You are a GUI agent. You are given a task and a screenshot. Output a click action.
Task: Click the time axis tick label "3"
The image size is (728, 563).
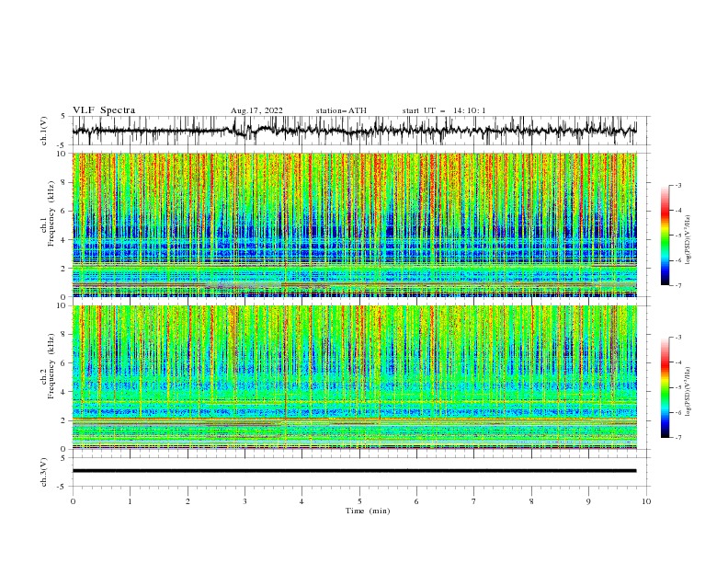(x=245, y=501)
